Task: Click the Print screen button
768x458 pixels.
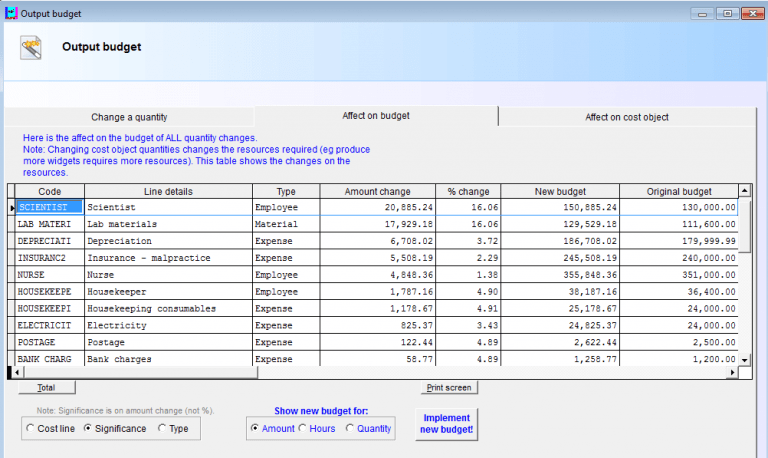Action: pos(449,387)
